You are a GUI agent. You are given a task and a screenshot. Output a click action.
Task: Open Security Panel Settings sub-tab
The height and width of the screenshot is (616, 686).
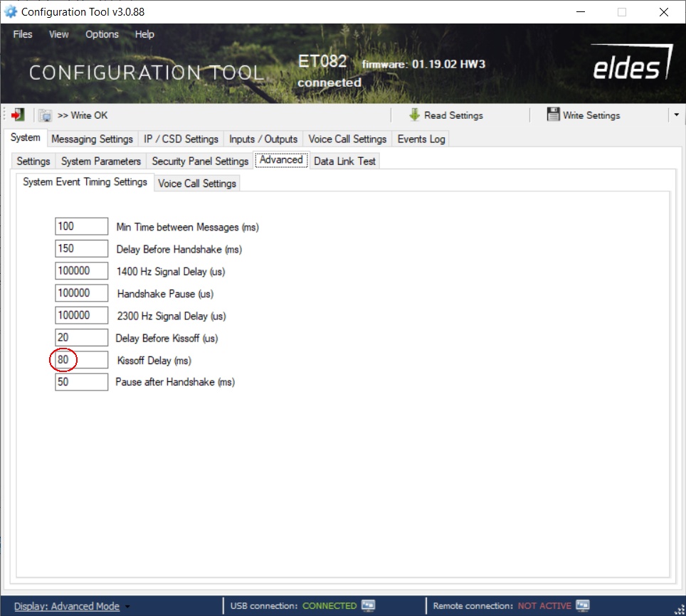201,161
